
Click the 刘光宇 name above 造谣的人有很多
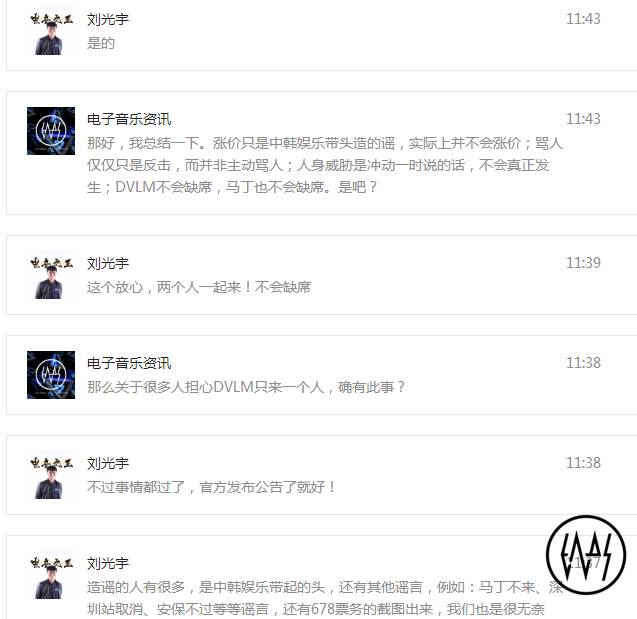tap(108, 563)
